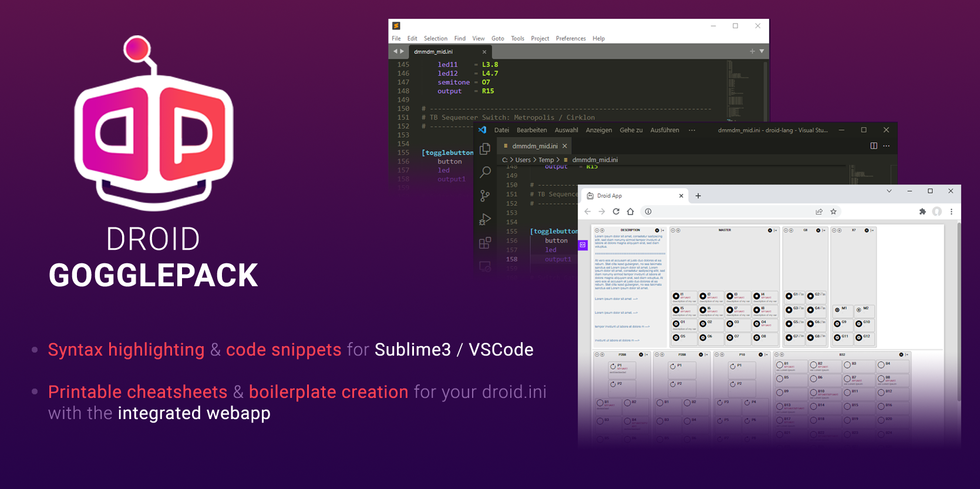This screenshot has width=980, height=489.
Task: Expand hidden VS Code menu items ellipsis
Action: tap(692, 130)
